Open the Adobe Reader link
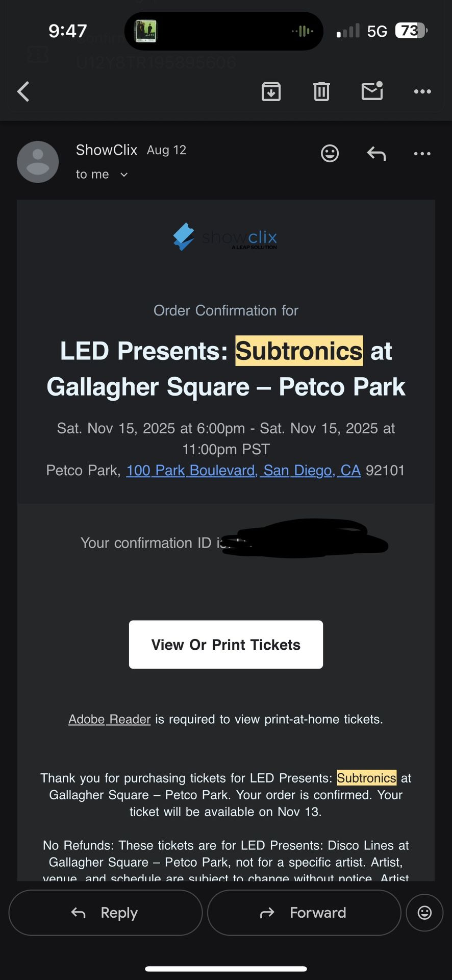 click(109, 719)
